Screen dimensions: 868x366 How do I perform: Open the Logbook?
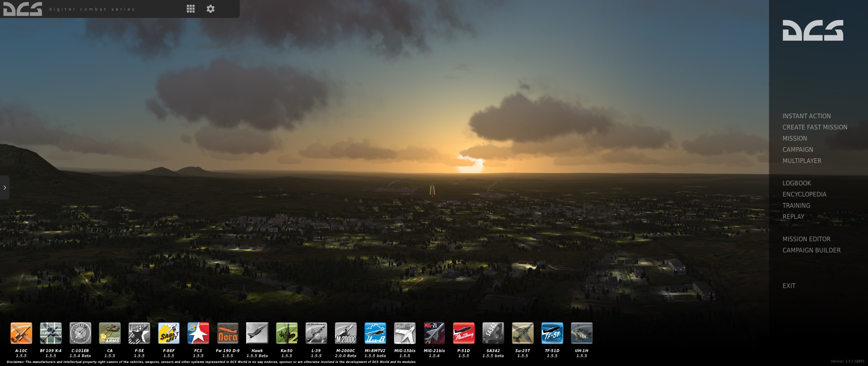tap(797, 183)
